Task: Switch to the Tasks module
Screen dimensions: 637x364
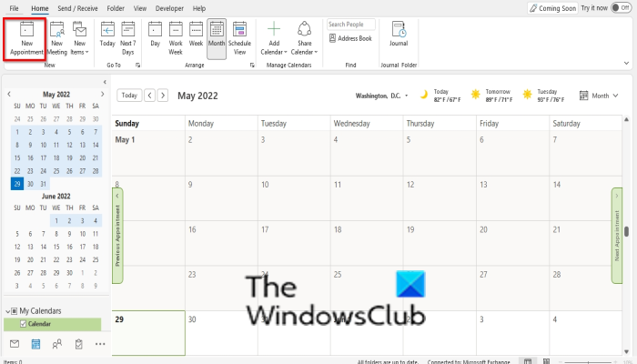Action: pyautogui.click(x=79, y=344)
